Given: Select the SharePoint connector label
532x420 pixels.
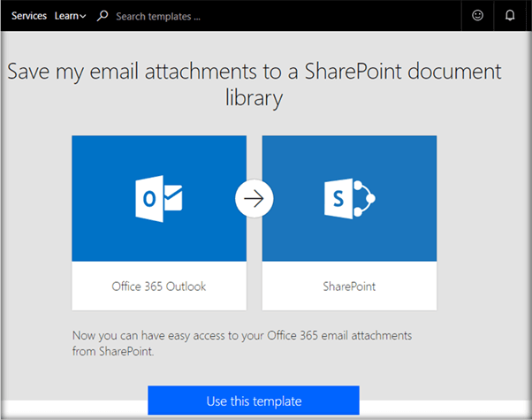Looking at the screenshot, I should point(349,286).
